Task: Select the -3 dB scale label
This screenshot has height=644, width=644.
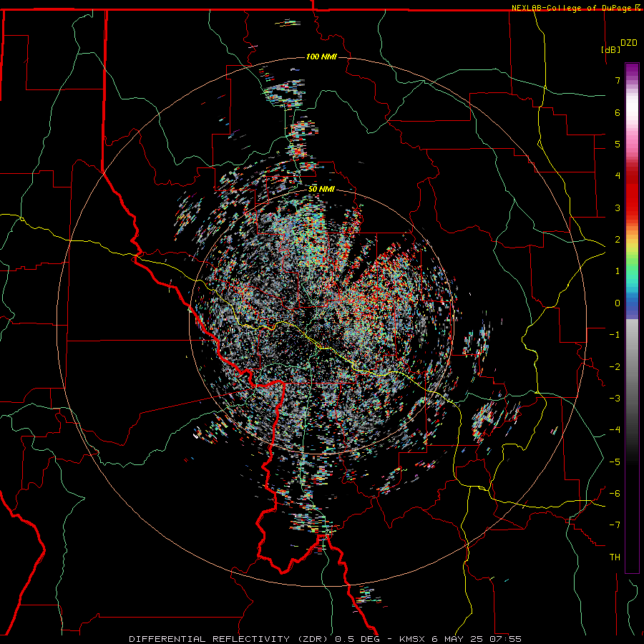Action: [615, 399]
